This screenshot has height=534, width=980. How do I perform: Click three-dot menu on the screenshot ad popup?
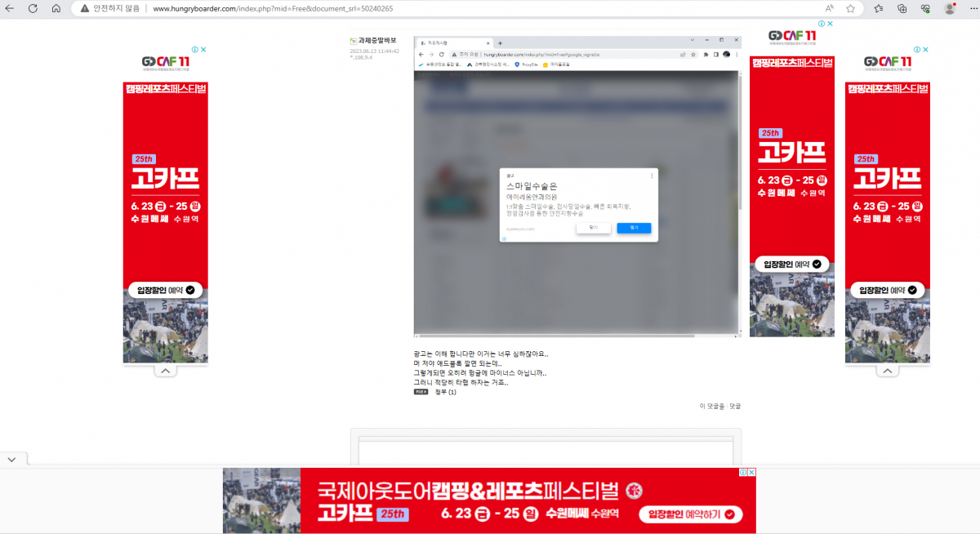point(651,176)
